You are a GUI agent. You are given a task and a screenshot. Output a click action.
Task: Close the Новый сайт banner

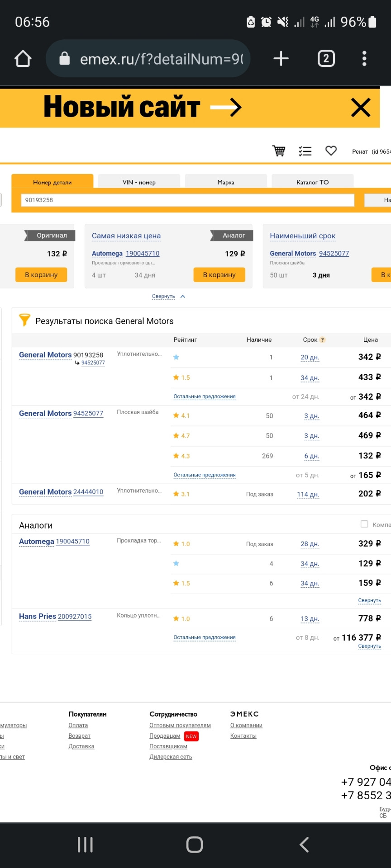[x=361, y=108]
